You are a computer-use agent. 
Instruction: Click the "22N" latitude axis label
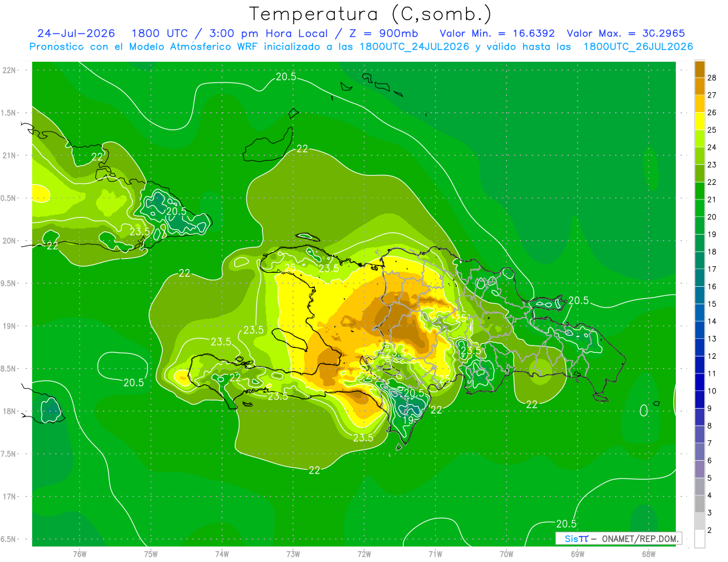tap(9, 70)
